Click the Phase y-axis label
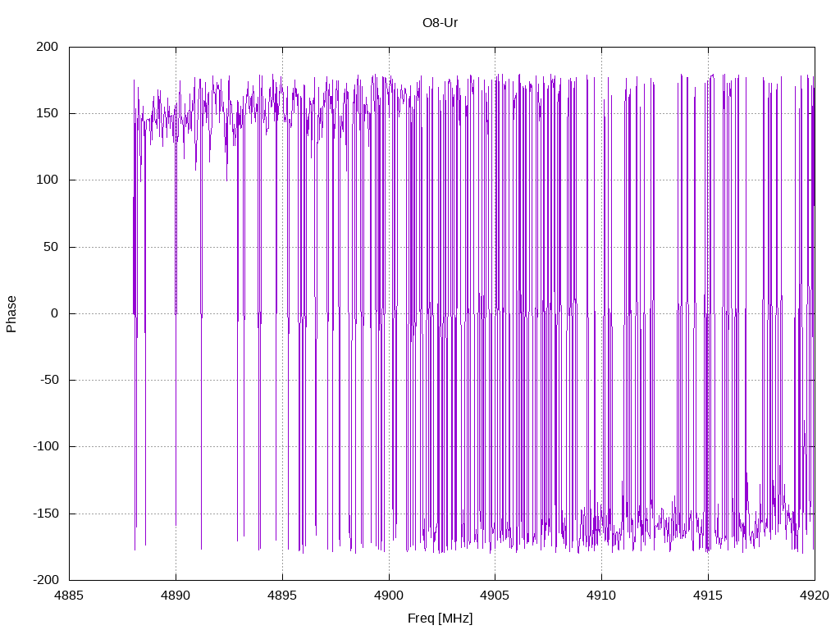The width and height of the screenshot is (840, 630). pos(11,314)
